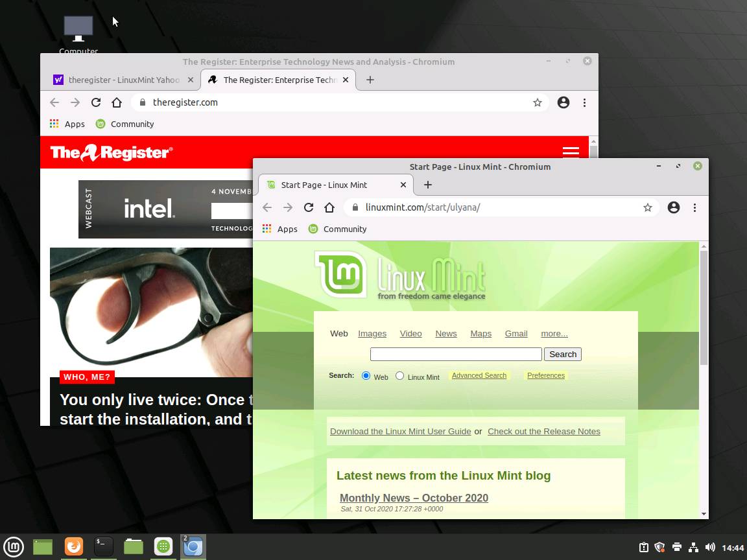Click Chromium taskbar button with two windows

point(193,546)
